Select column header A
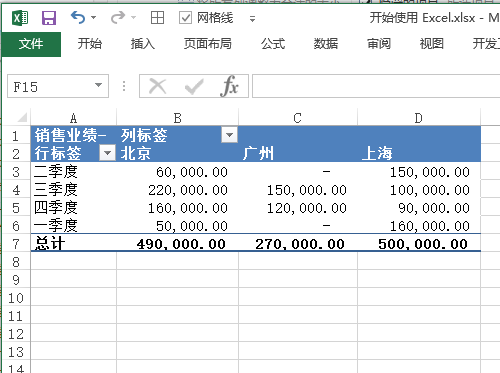The height and width of the screenshot is (373, 500). pos(74,118)
